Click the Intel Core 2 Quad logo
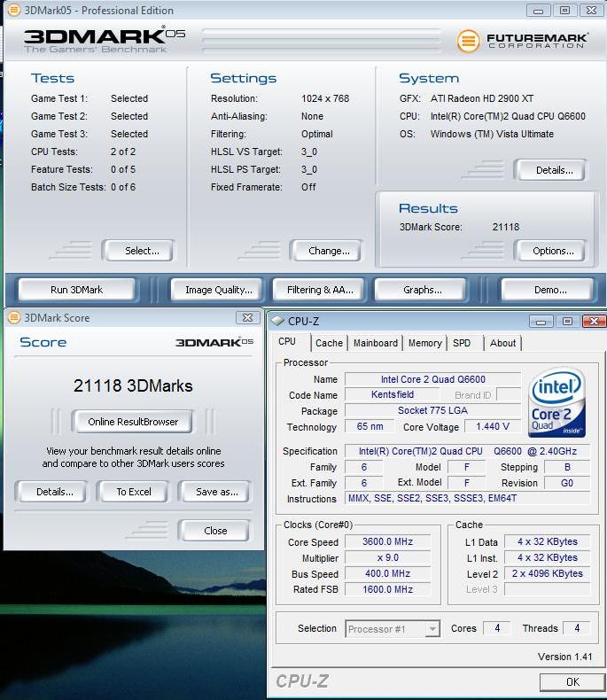This screenshot has height=700, width=607. click(556, 401)
